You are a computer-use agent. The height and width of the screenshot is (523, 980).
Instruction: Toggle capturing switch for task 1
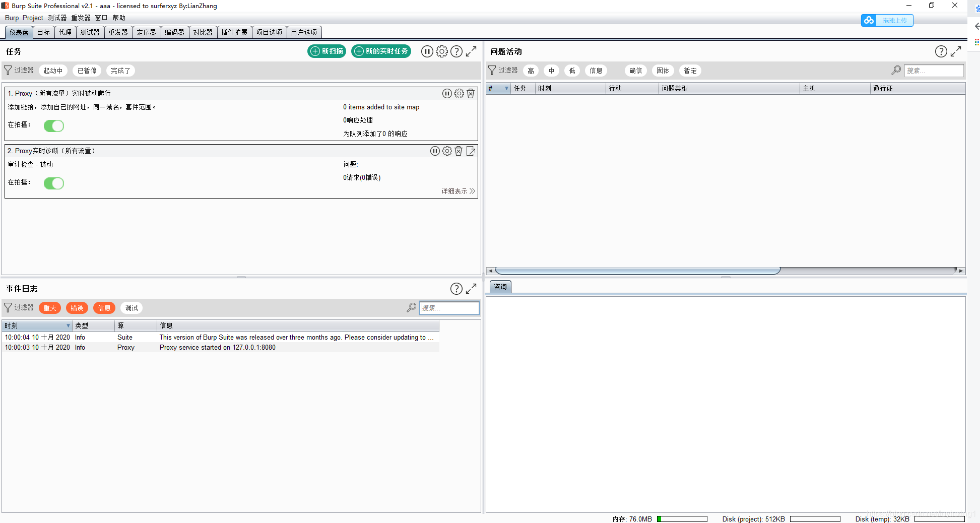(54, 126)
